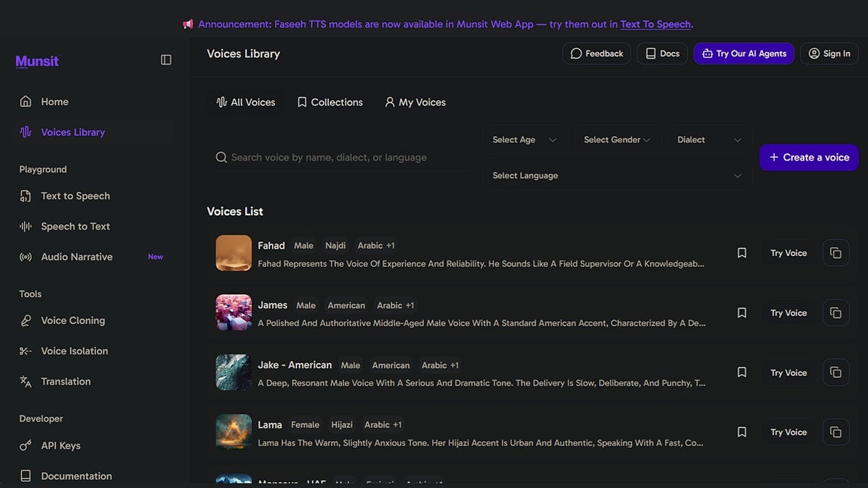Open API Keys page
This screenshot has height=488, width=868.
pyautogui.click(x=60, y=445)
